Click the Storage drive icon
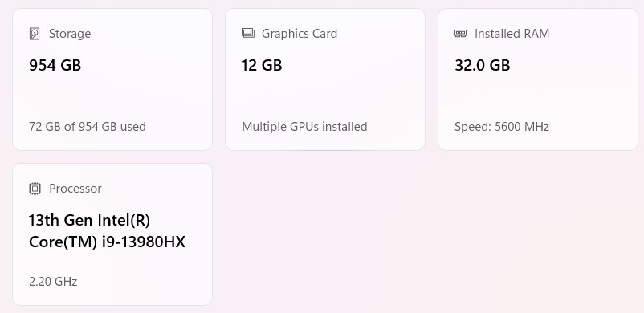The image size is (644, 313). click(x=35, y=34)
